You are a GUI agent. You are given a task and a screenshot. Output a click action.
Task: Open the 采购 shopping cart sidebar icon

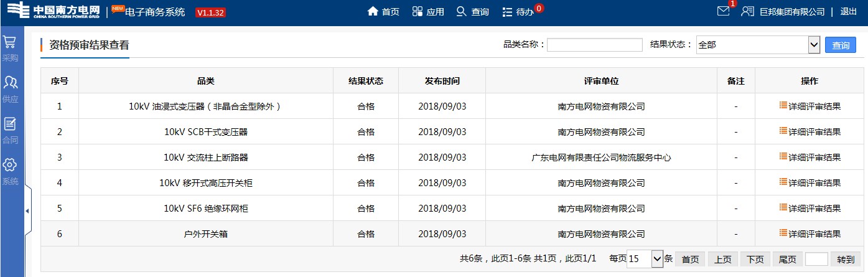[10, 42]
